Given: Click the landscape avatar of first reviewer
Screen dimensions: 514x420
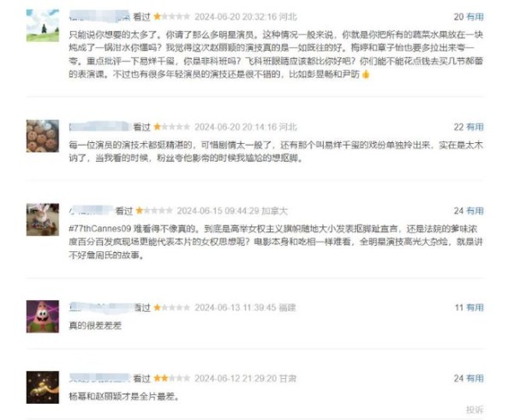Looking at the screenshot, I should pos(43,26).
